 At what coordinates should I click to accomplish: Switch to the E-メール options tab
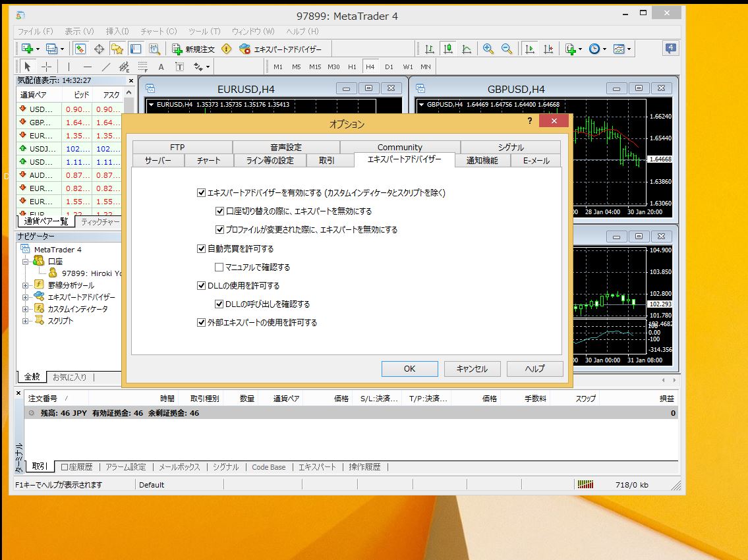(x=536, y=161)
